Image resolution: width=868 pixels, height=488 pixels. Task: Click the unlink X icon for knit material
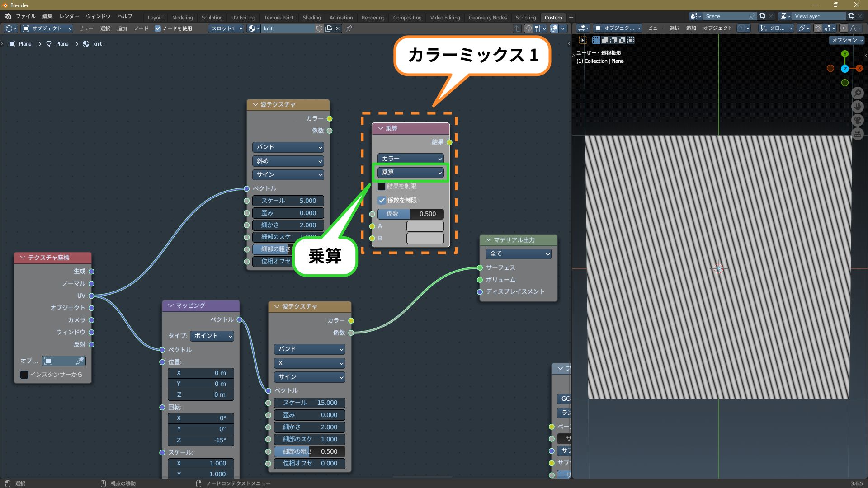(x=338, y=28)
